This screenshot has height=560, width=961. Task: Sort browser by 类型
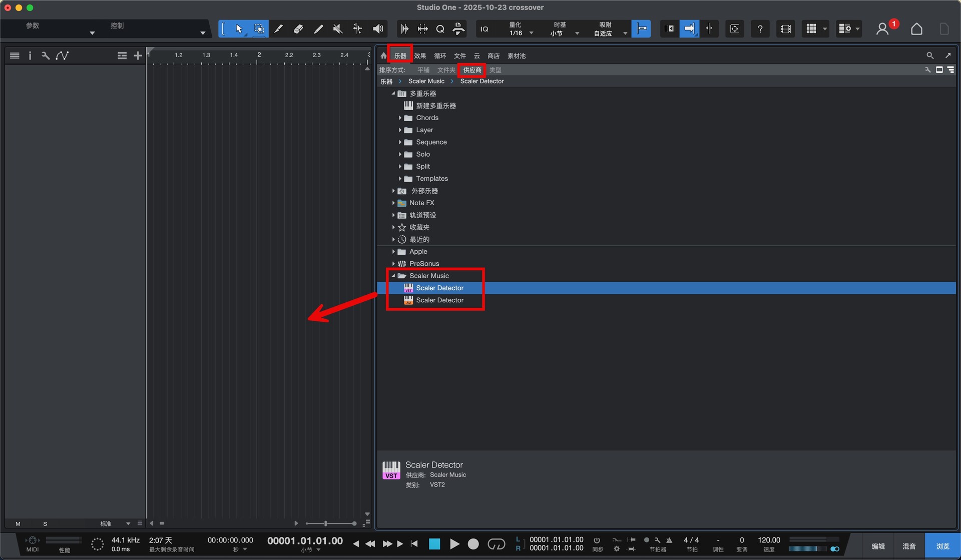(495, 70)
